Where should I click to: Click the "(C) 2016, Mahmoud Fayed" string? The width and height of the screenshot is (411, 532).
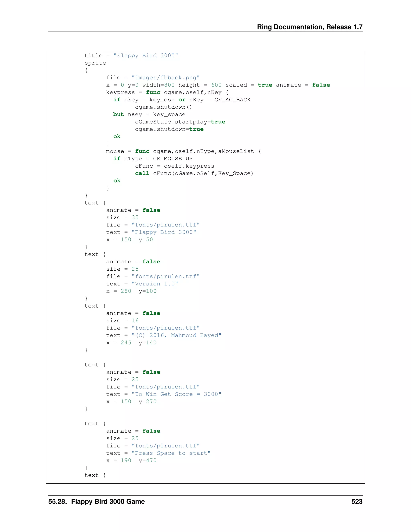click(176, 335)
